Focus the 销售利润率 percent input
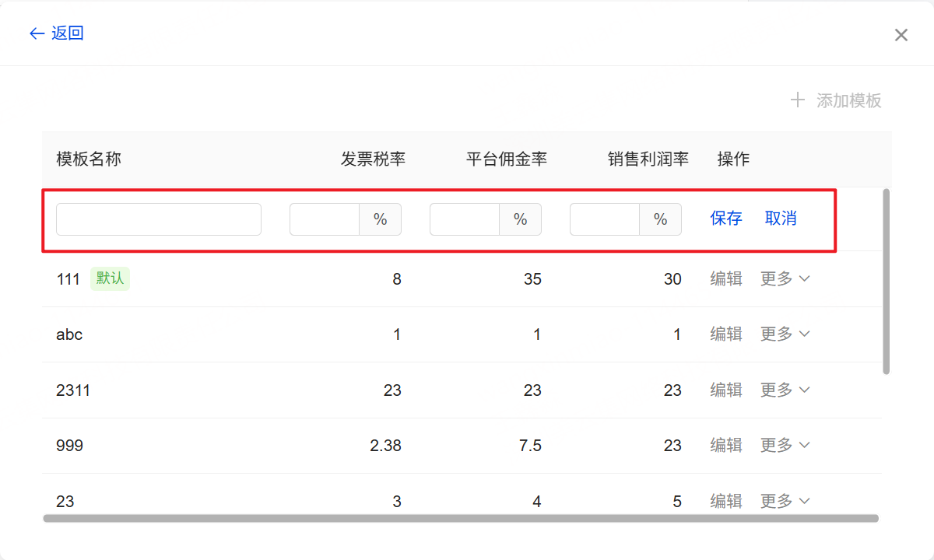The height and width of the screenshot is (560, 934). tap(605, 219)
